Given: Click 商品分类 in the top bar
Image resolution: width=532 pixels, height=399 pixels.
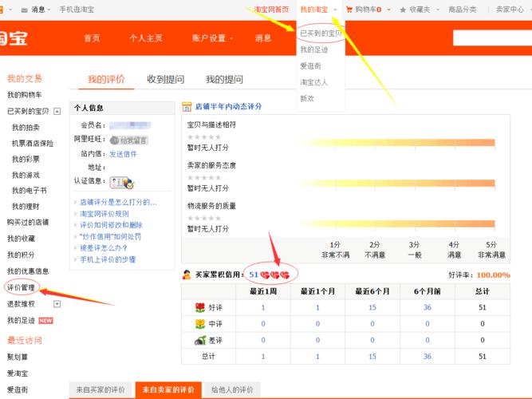Looking at the screenshot, I should (462, 10).
